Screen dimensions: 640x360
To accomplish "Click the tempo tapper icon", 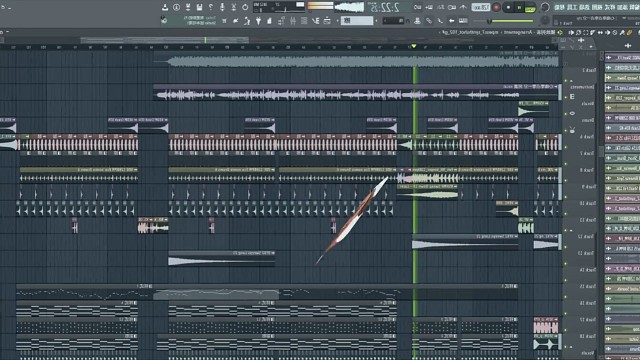I will 247,20.
